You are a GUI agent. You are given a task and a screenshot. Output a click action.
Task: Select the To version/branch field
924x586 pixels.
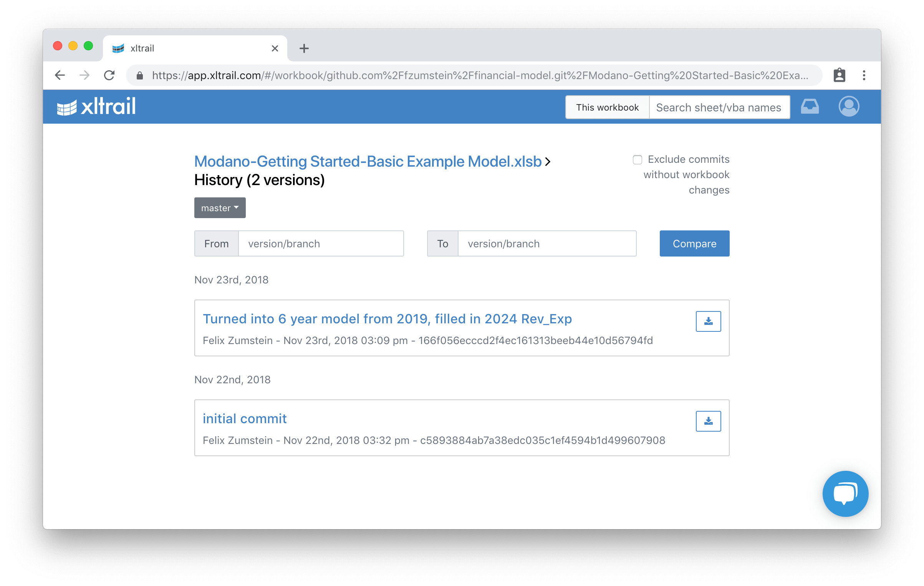point(545,244)
